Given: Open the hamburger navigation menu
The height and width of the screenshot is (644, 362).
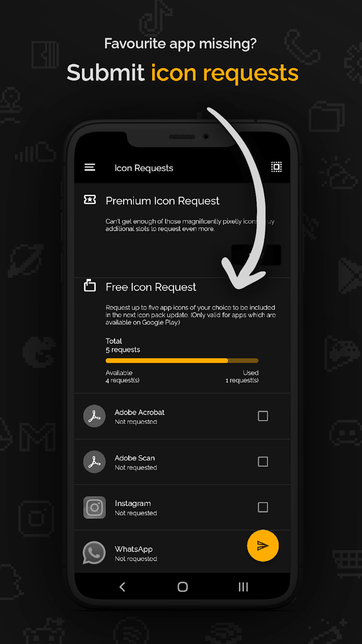Looking at the screenshot, I should 90,168.
